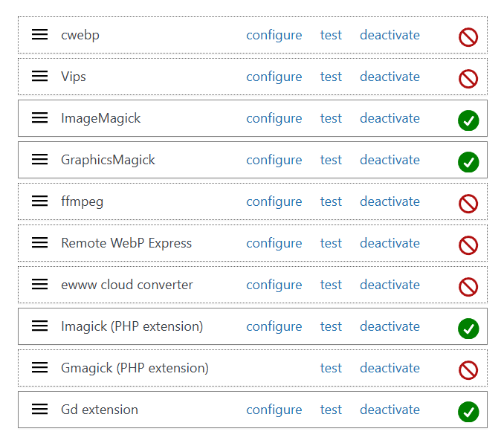Click the red status icon for Gmagick
504x446 pixels.
[468, 369]
